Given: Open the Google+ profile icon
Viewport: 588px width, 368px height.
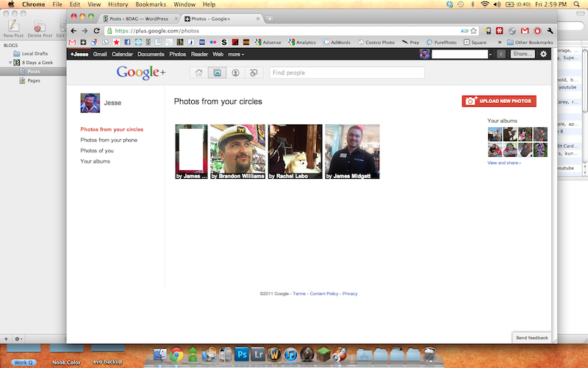Looking at the screenshot, I should click(235, 72).
